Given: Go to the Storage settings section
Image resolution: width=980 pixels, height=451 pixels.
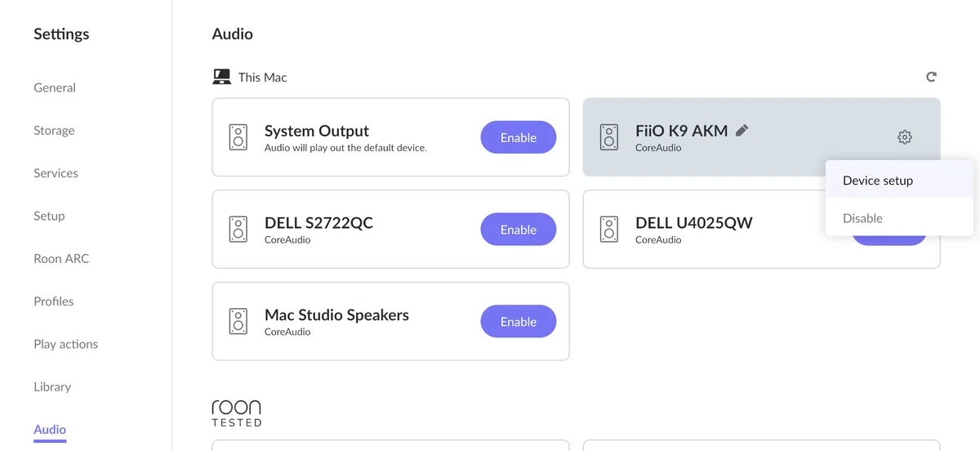Looking at the screenshot, I should tap(54, 131).
